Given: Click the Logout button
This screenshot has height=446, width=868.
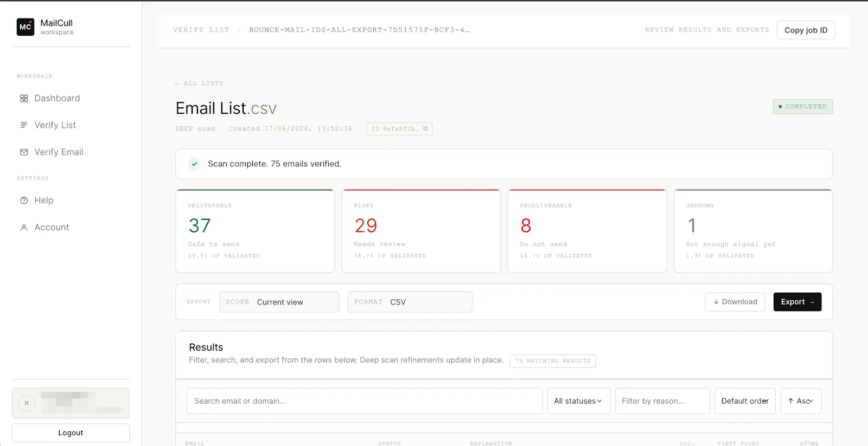Looking at the screenshot, I should coord(71,432).
